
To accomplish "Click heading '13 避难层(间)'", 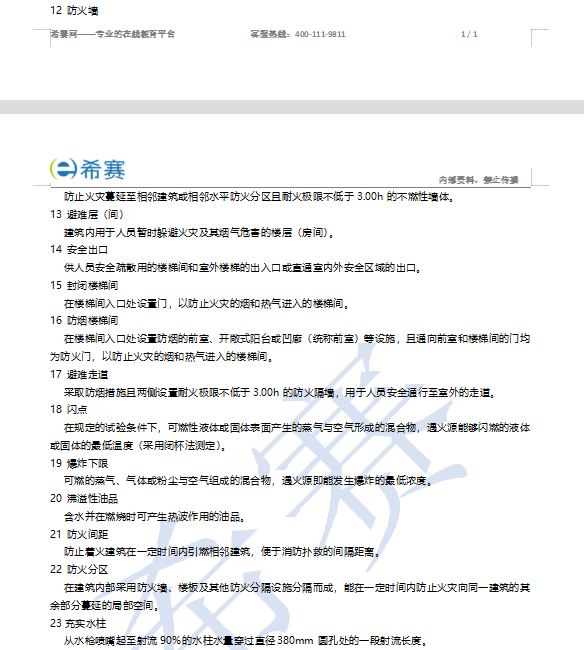I will click(87, 214).
